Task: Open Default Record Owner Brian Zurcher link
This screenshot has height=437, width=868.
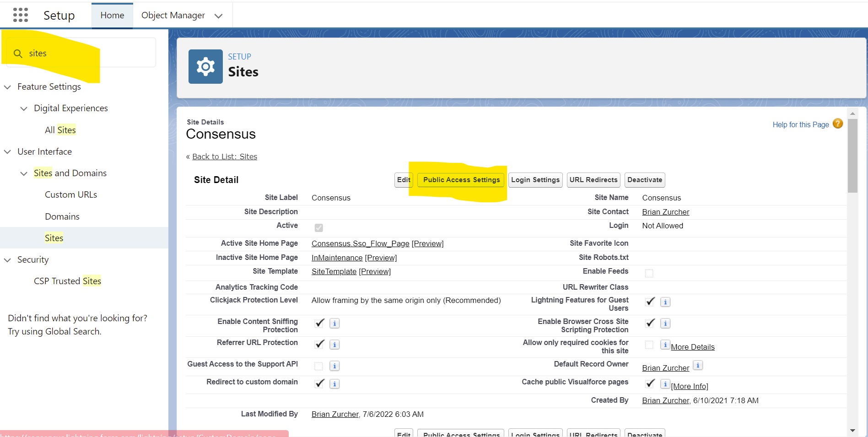Action: pos(665,368)
